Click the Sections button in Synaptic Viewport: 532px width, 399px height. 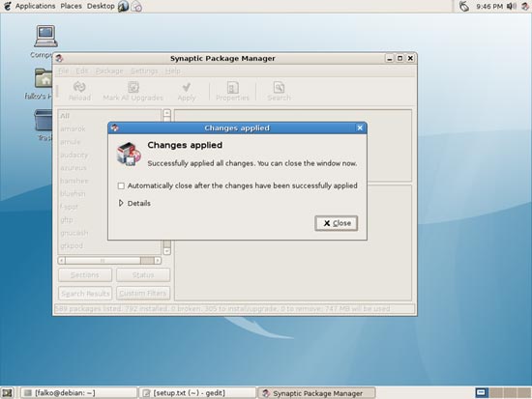85,275
